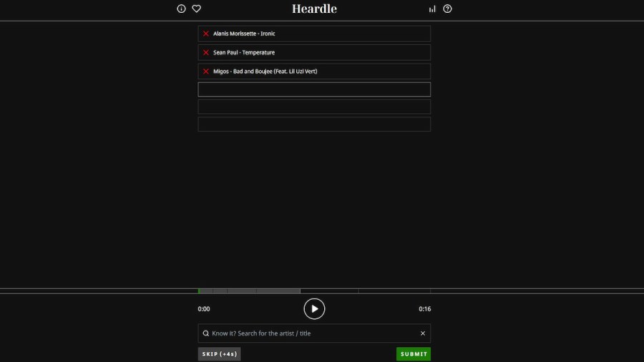The image size is (644, 362).
Task: Click the heart support icon
Action: (x=196, y=9)
